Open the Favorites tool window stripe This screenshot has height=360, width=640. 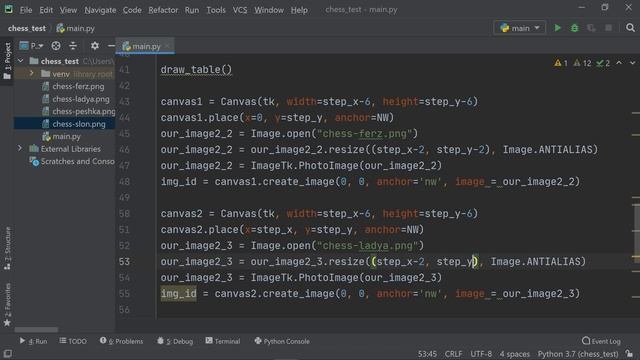[x=7, y=304]
